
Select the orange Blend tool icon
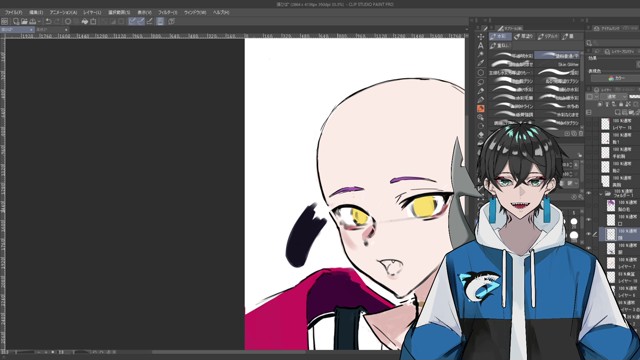coord(480,109)
